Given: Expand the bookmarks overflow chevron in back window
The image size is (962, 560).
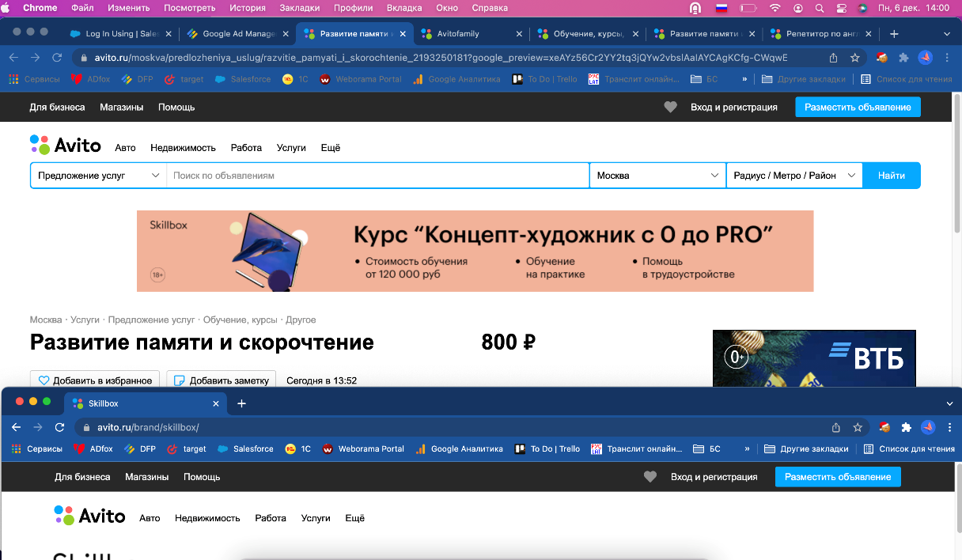Looking at the screenshot, I should tap(744, 79).
